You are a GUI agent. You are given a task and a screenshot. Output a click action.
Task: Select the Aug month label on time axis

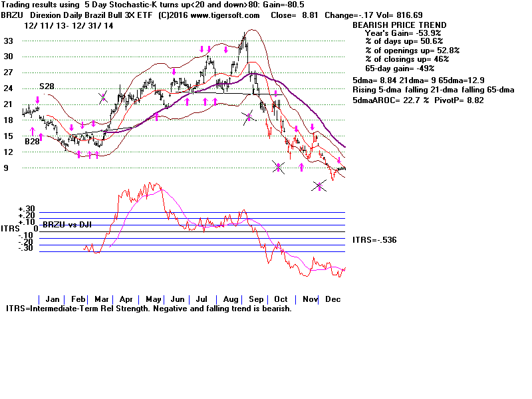[232, 299]
